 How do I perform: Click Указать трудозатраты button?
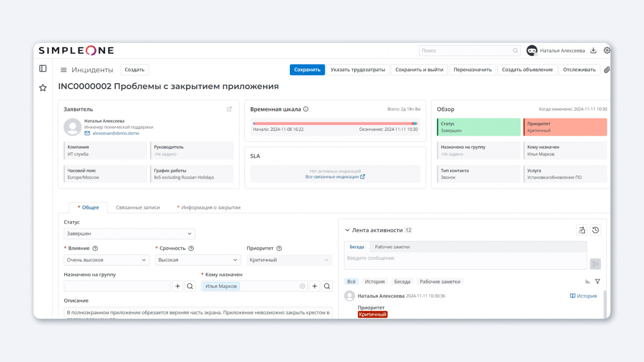pos(358,70)
